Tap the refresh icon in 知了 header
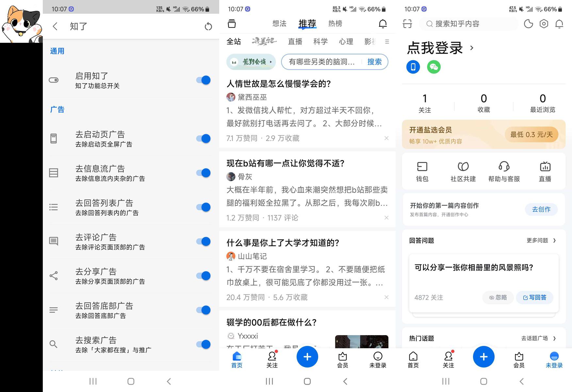Image resolution: width=572 pixels, height=392 pixels. pyautogui.click(x=208, y=26)
